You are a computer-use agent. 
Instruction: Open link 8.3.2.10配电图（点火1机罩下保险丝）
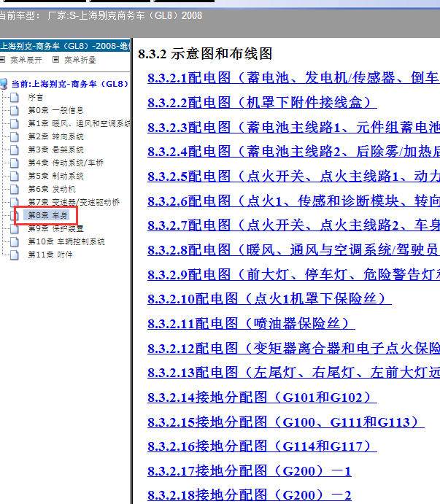(x=269, y=299)
